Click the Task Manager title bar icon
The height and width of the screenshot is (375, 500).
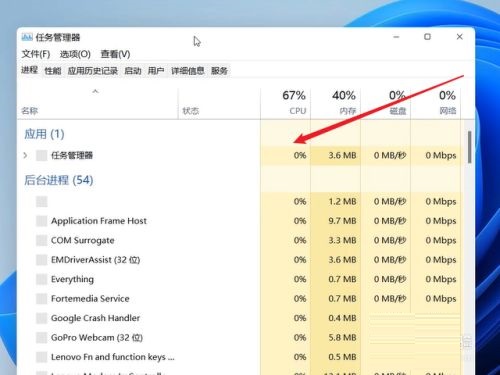[x=27, y=37]
